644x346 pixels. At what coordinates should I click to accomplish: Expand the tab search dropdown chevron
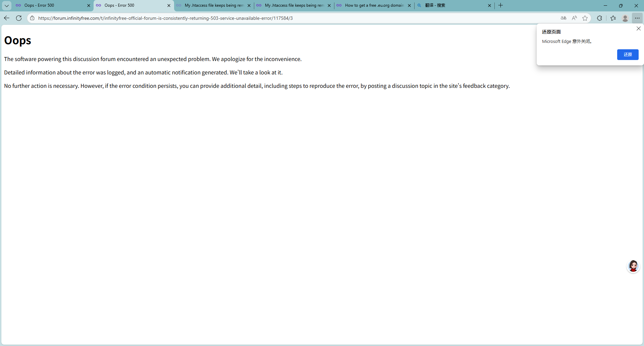tap(7, 5)
